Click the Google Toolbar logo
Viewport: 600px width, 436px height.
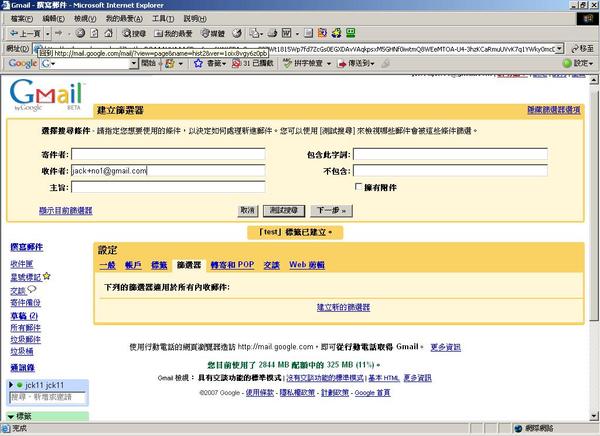tap(23, 63)
